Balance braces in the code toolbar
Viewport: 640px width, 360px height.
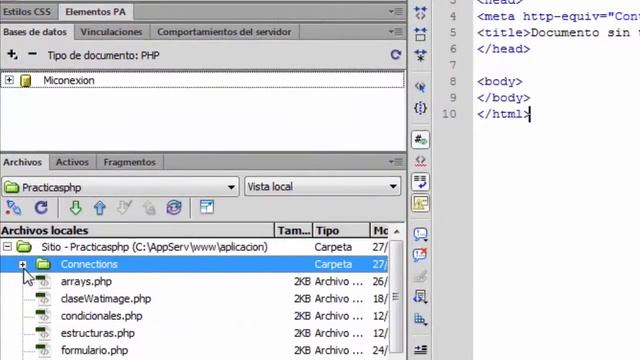pyautogui.click(x=420, y=108)
